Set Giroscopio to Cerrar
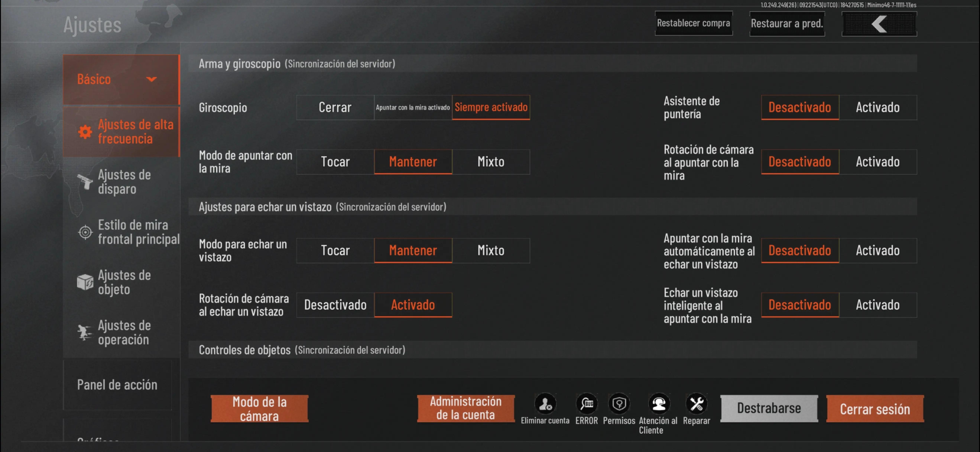The height and width of the screenshot is (452, 980). coord(335,107)
